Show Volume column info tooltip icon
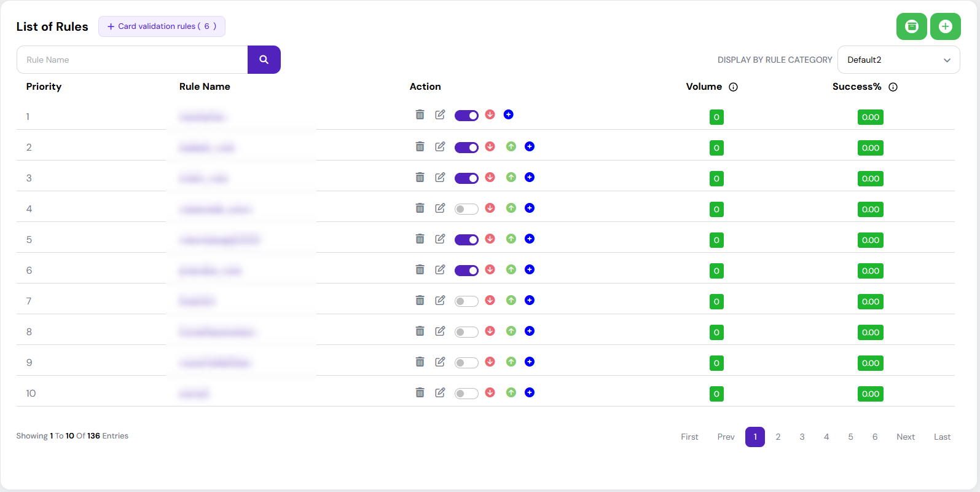 tap(733, 87)
